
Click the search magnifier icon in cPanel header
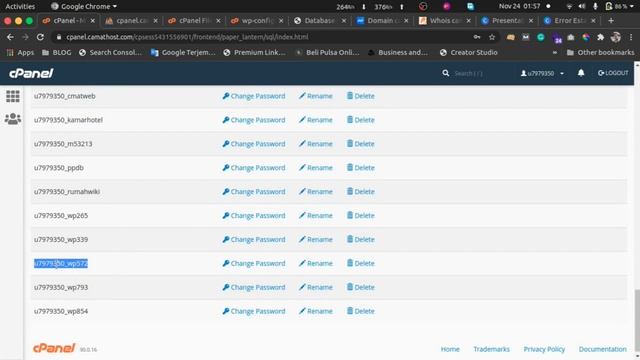click(445, 73)
